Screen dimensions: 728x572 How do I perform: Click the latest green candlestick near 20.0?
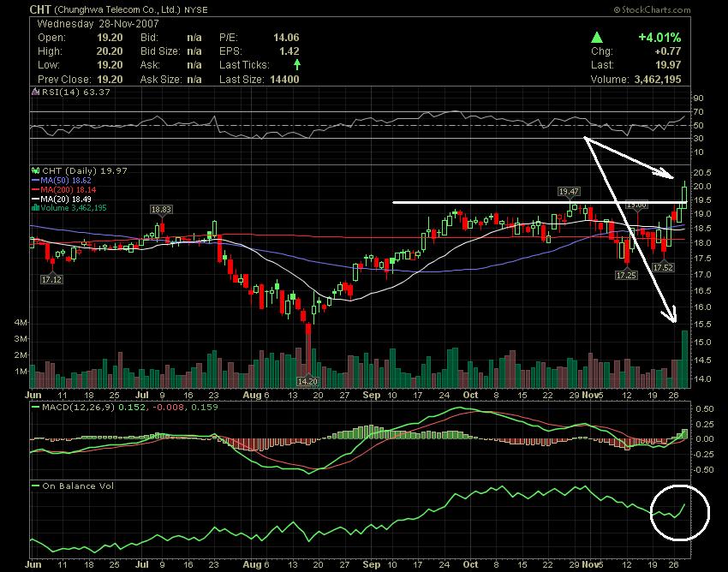[685, 194]
